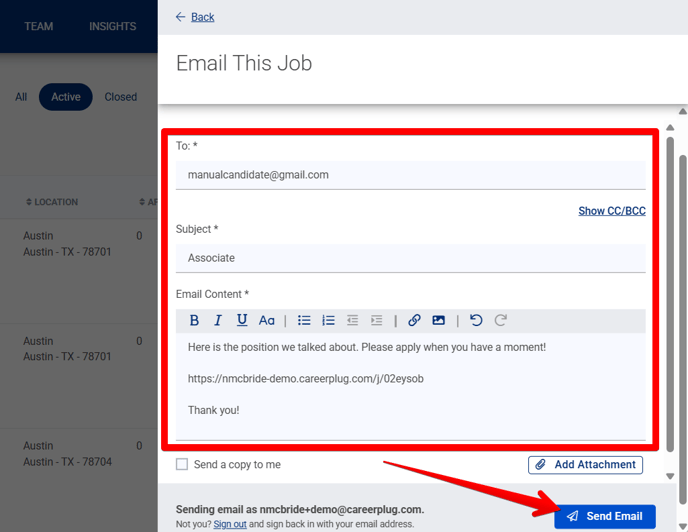This screenshot has width=688, height=532.
Task: Underline the selected email text
Action: click(242, 321)
